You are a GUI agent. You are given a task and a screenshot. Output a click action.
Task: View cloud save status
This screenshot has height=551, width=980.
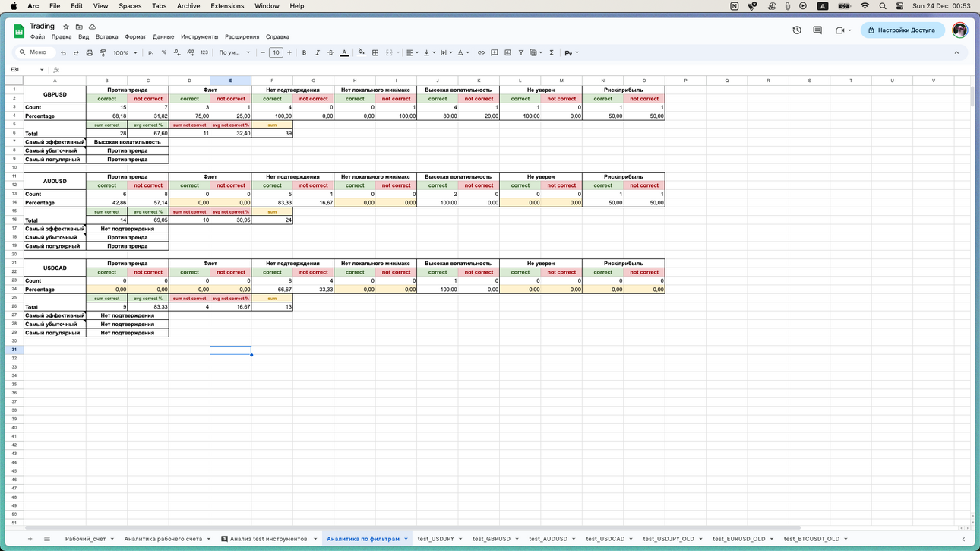92,27
